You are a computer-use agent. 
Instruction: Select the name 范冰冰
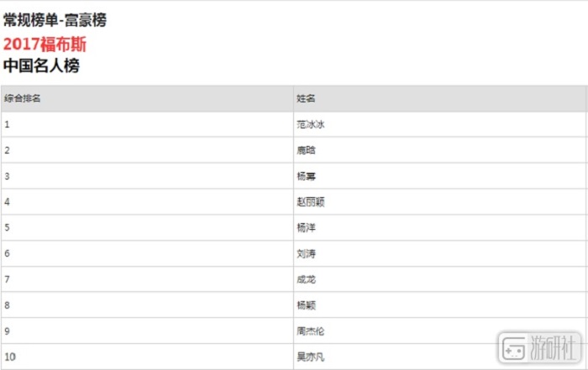tap(310, 124)
